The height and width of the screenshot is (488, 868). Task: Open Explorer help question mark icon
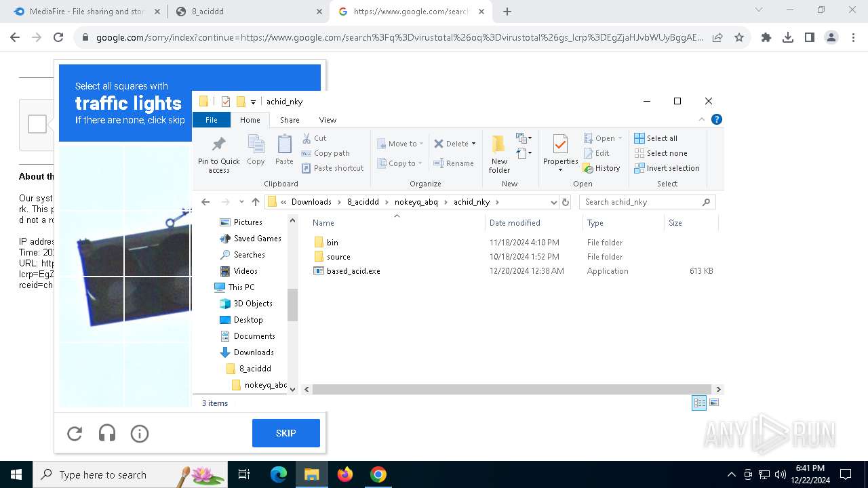tap(717, 119)
